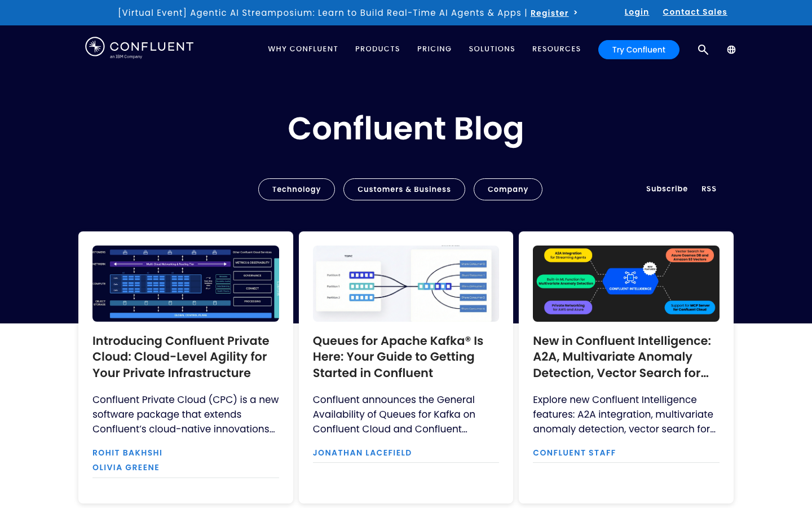Open the Login link
The width and height of the screenshot is (812, 508).
click(637, 12)
